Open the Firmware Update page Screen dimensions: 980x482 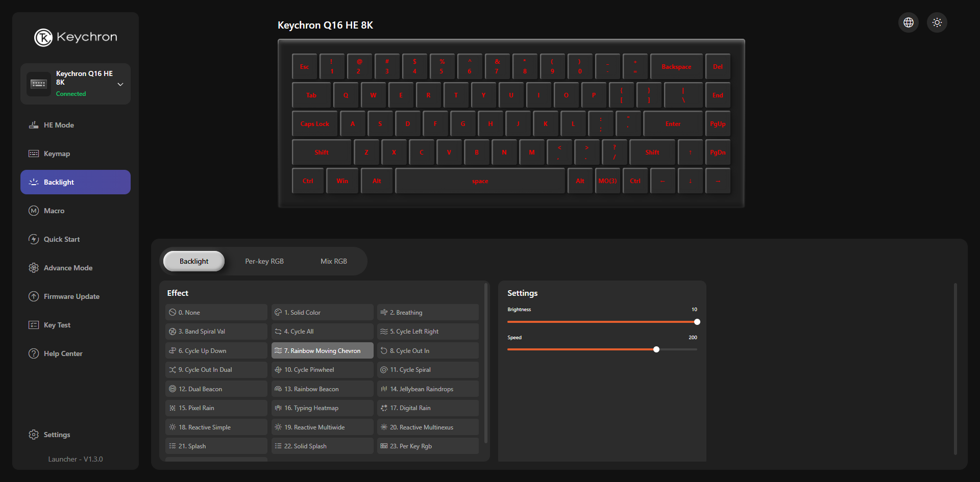coord(71,296)
